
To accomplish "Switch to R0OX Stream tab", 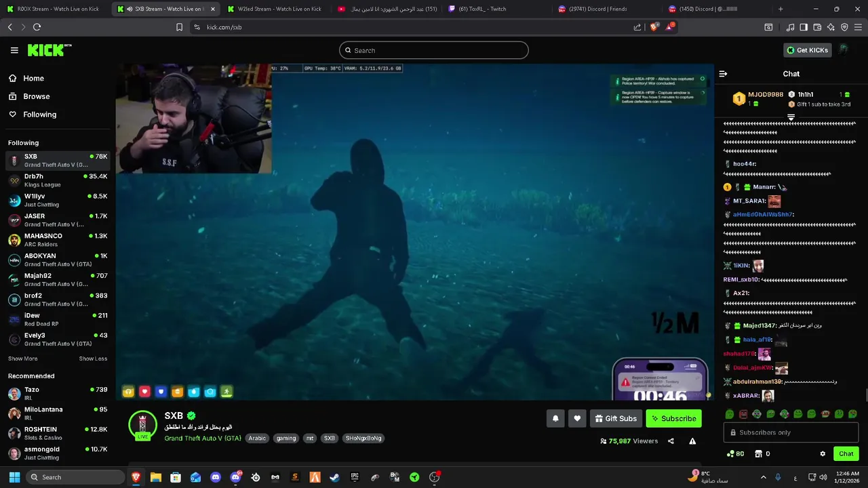I will pos(55,9).
